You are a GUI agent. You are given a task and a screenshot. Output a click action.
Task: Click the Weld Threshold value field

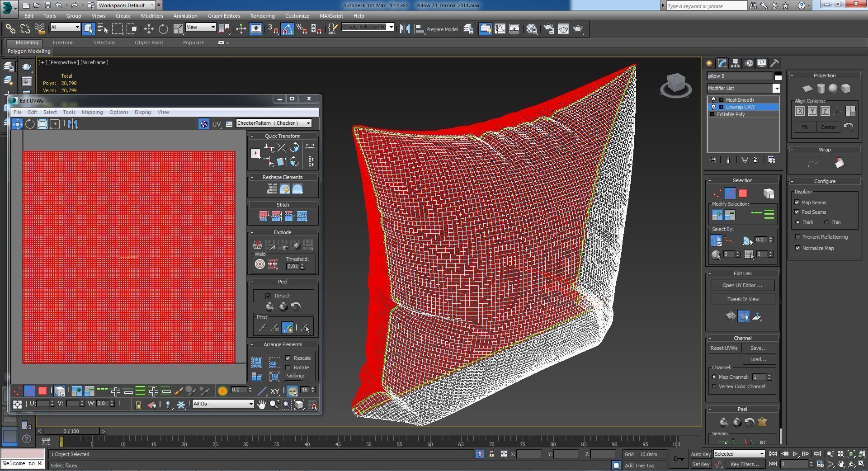pyautogui.click(x=292, y=266)
